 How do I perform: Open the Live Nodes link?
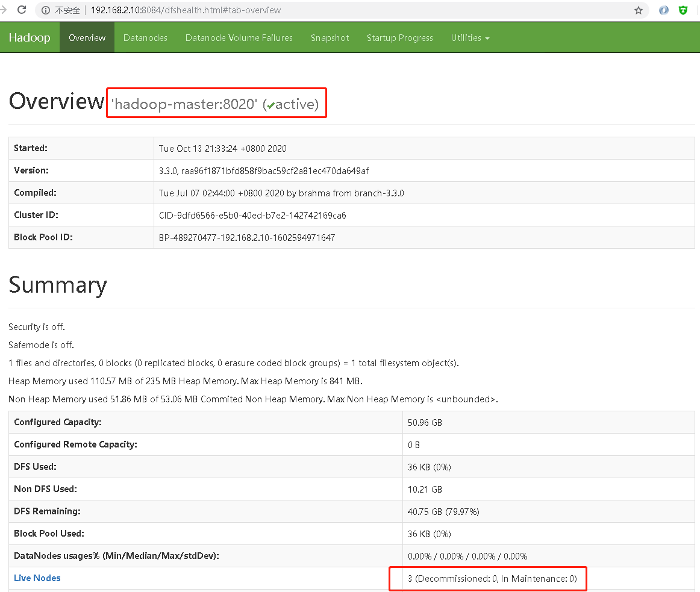(x=37, y=578)
